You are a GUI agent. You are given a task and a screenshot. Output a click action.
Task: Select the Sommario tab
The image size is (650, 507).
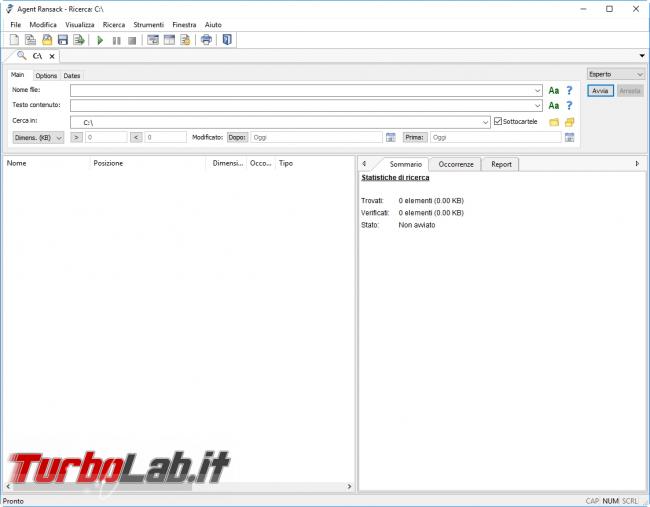point(405,164)
